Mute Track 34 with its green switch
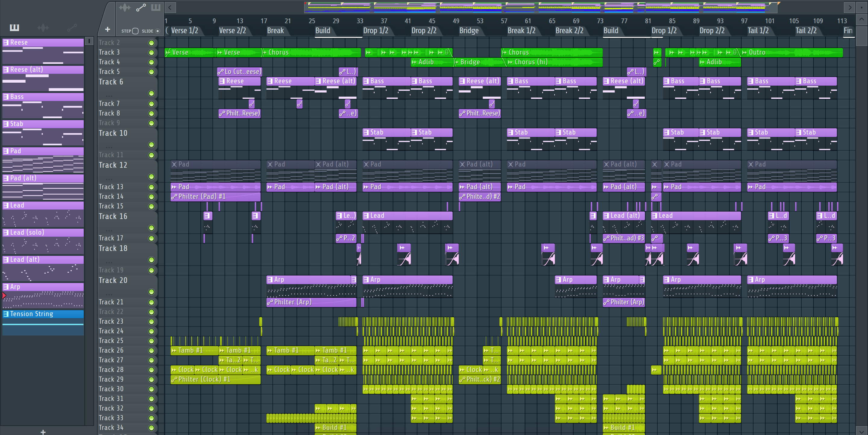 [151, 428]
